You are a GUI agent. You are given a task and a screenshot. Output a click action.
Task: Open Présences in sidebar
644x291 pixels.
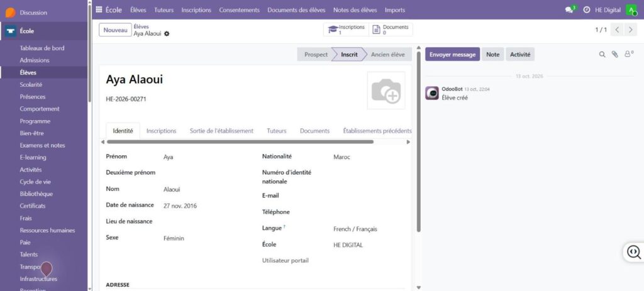(33, 97)
